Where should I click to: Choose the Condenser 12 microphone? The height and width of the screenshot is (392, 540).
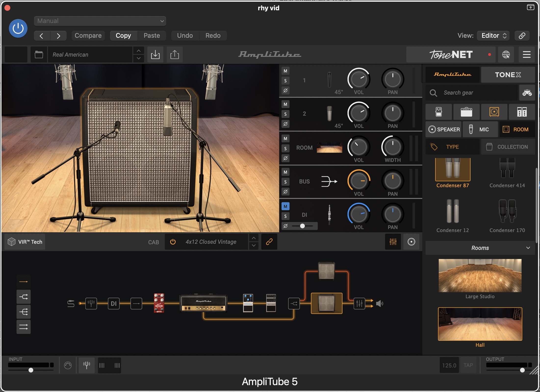pos(453,216)
